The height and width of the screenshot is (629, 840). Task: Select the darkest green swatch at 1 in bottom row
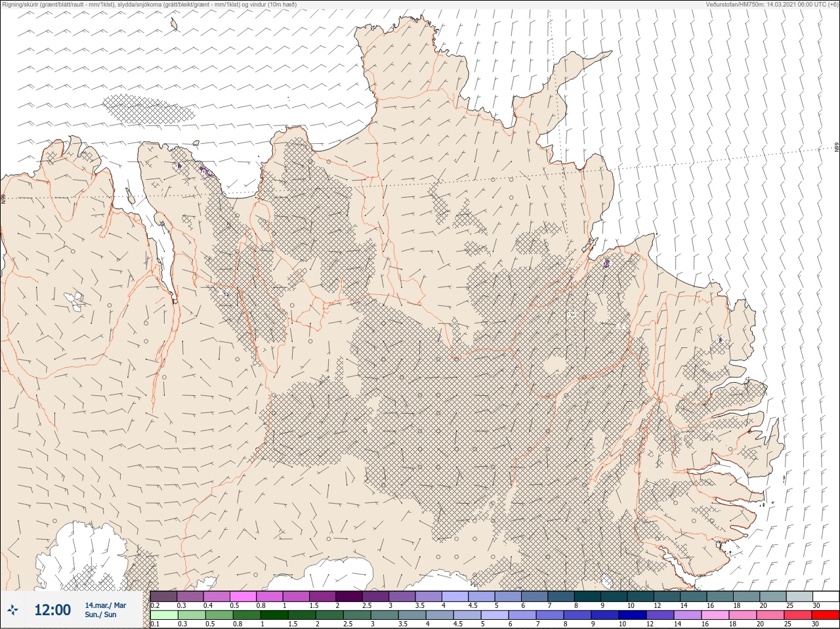point(274,615)
